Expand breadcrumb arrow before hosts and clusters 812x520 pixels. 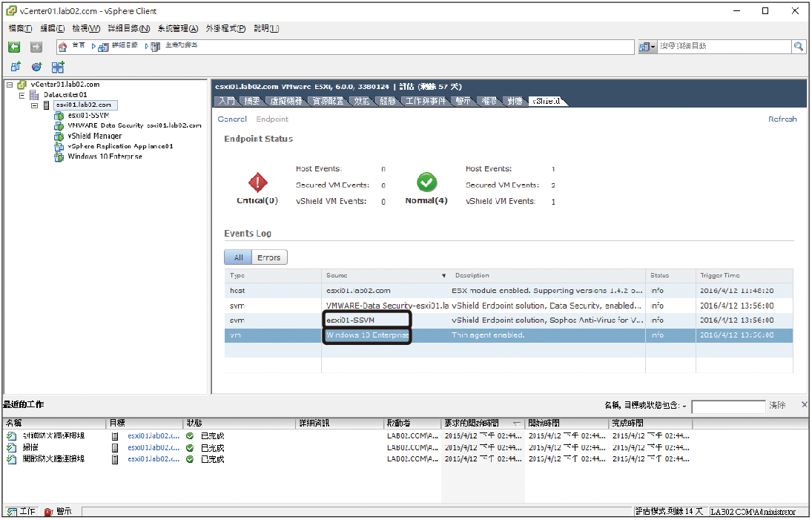147,47
